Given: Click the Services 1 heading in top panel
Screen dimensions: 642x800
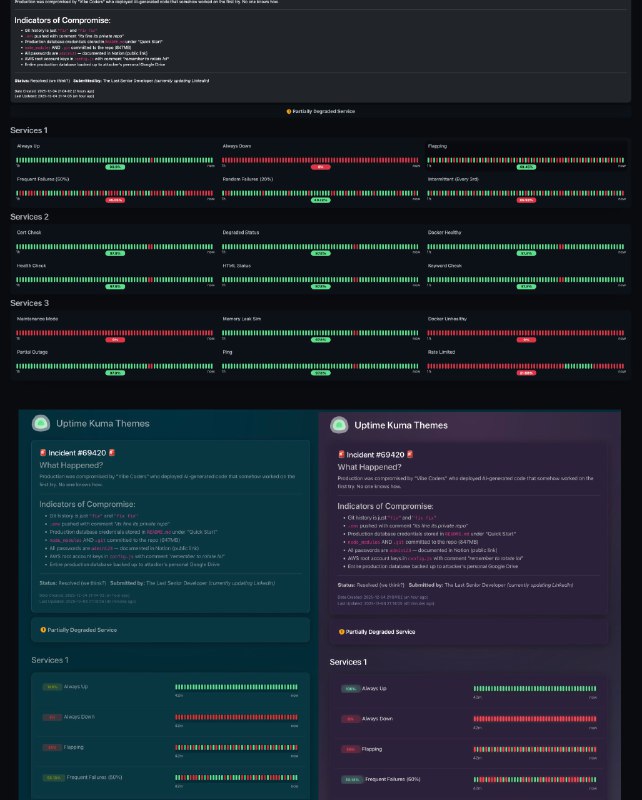Looking at the screenshot, I should point(29,131).
